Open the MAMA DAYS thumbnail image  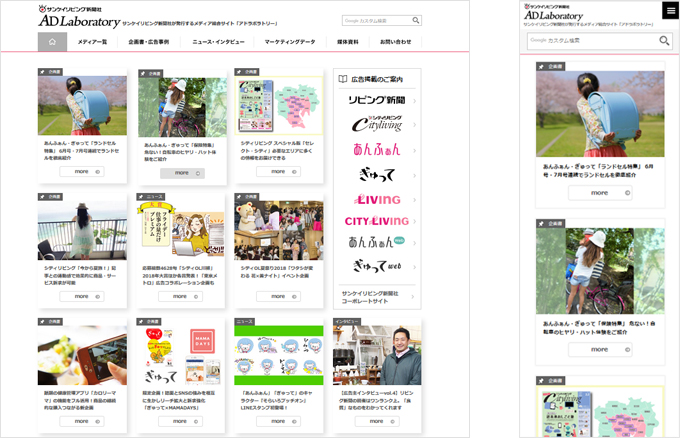click(181, 355)
